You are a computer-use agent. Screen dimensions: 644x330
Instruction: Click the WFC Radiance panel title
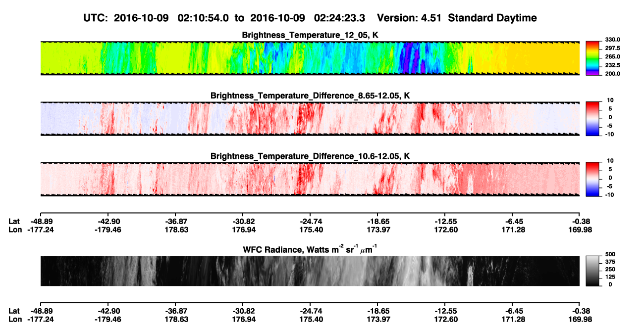(310, 249)
